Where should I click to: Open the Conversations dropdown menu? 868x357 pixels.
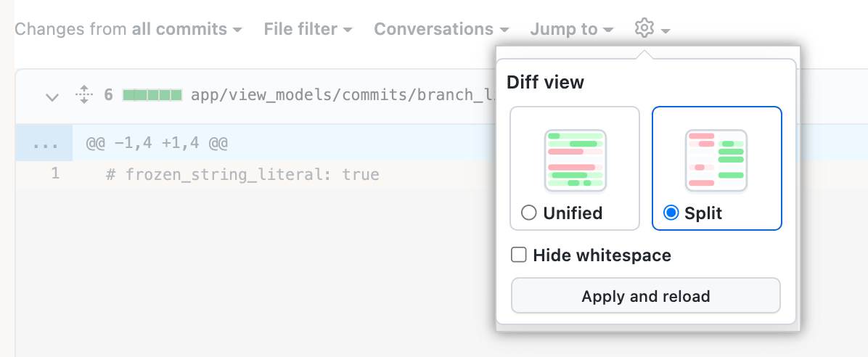tap(441, 30)
